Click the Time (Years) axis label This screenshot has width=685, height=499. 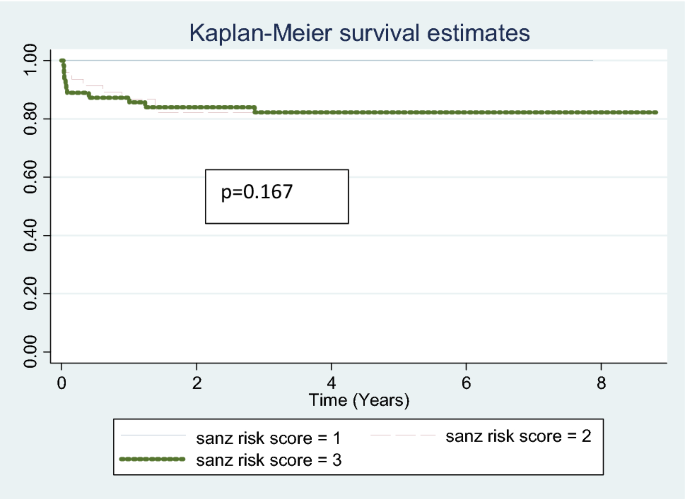359,399
